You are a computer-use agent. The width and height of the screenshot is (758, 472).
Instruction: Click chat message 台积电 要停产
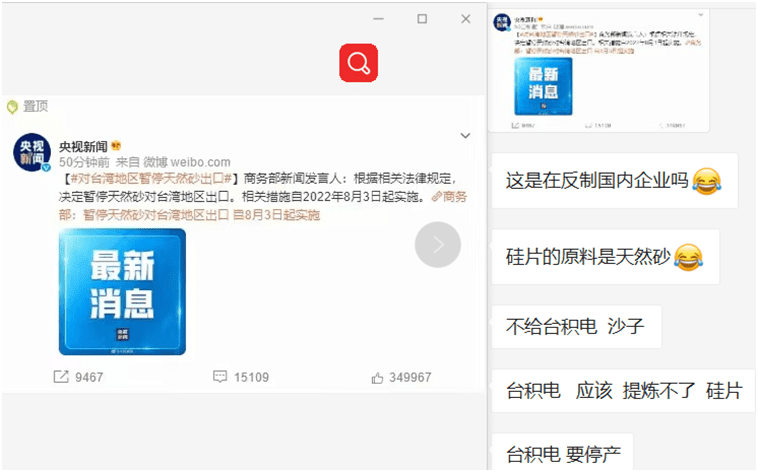point(562,453)
